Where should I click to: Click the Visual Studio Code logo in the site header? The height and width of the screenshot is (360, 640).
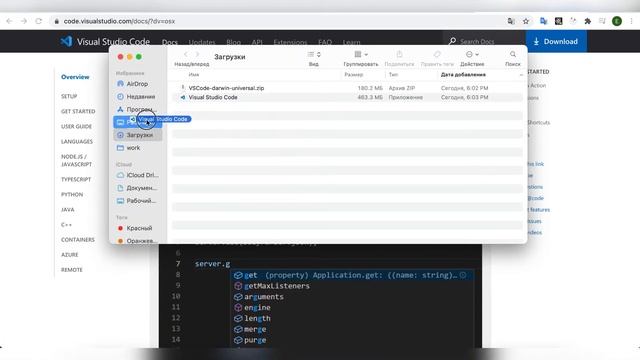click(105, 42)
